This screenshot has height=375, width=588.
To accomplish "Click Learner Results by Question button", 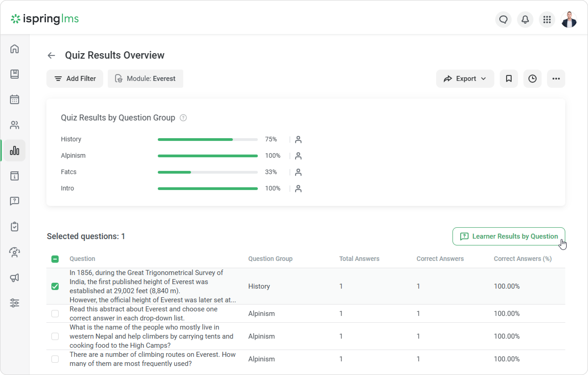I will [508, 236].
